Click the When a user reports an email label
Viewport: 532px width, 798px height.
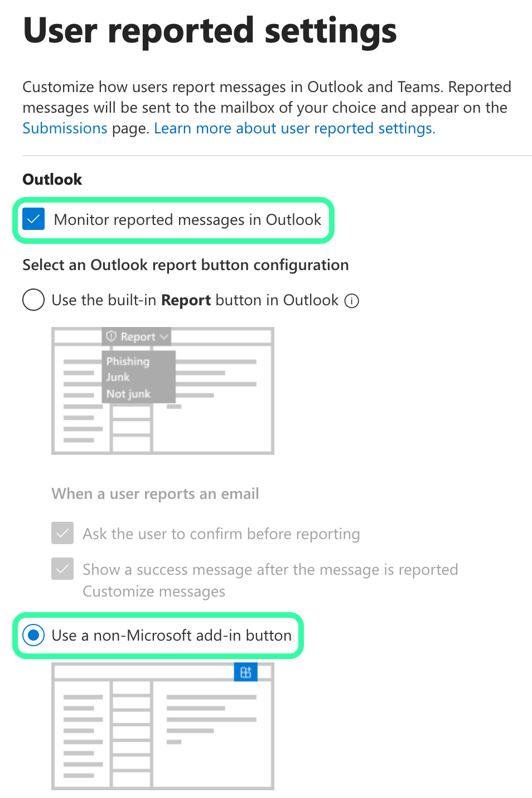click(155, 494)
